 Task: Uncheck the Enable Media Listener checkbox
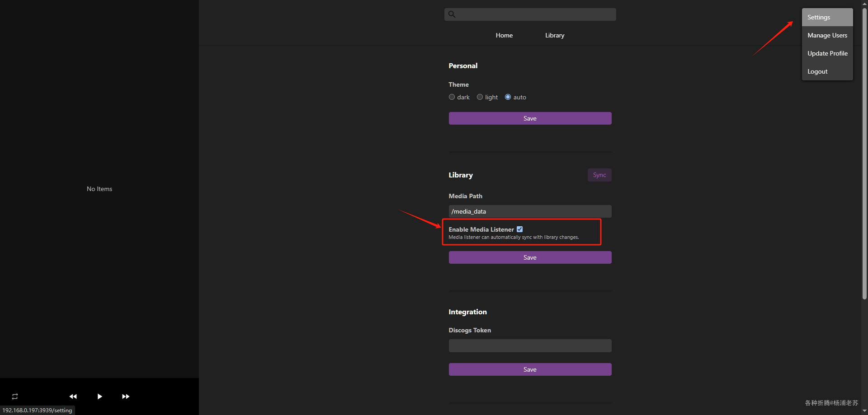click(519, 229)
